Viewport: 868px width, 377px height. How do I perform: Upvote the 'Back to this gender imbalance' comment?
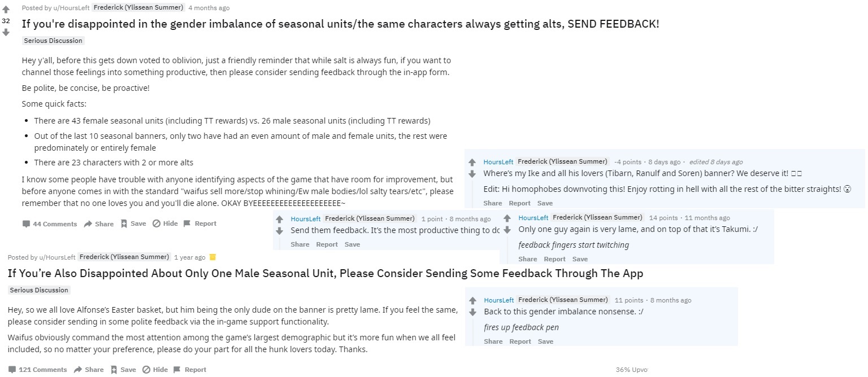pyautogui.click(x=473, y=300)
